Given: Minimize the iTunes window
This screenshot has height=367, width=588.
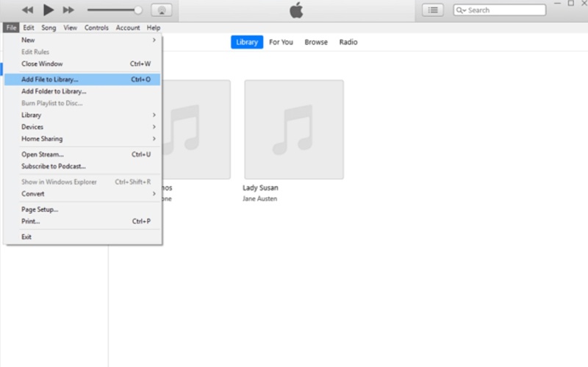Looking at the screenshot, I should tap(558, 4).
